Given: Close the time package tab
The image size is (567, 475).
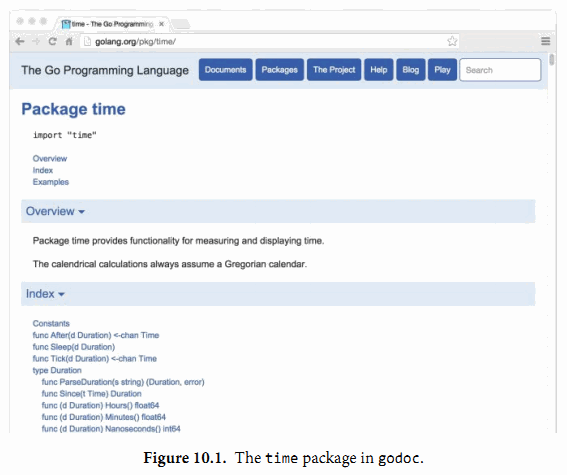Looking at the screenshot, I should click(x=162, y=24).
